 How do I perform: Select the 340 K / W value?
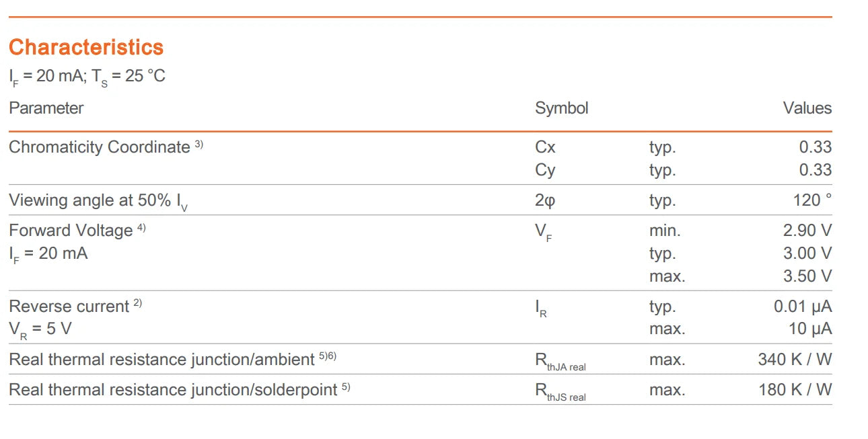pos(795,360)
